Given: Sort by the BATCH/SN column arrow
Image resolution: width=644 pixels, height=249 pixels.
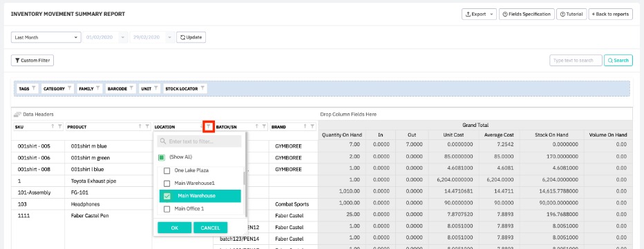Looking at the screenshot, I should (257, 126).
